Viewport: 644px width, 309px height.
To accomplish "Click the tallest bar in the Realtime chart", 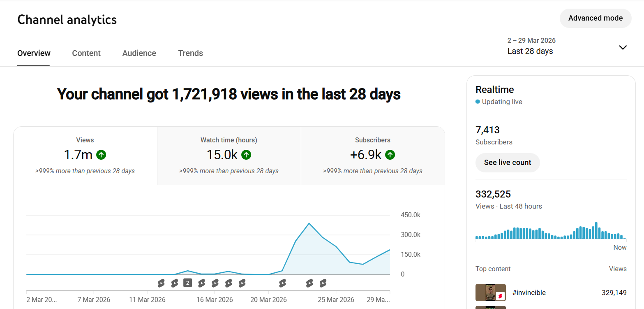I will [596, 231].
